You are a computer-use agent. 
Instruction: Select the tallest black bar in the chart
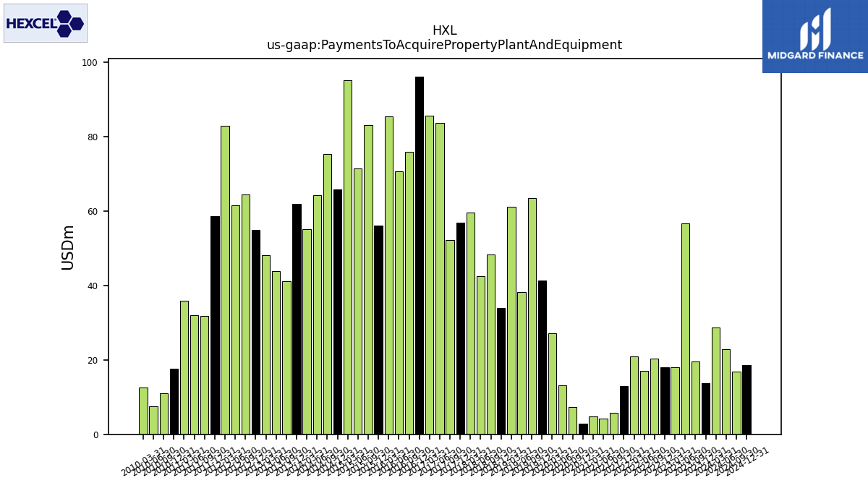click(x=420, y=255)
